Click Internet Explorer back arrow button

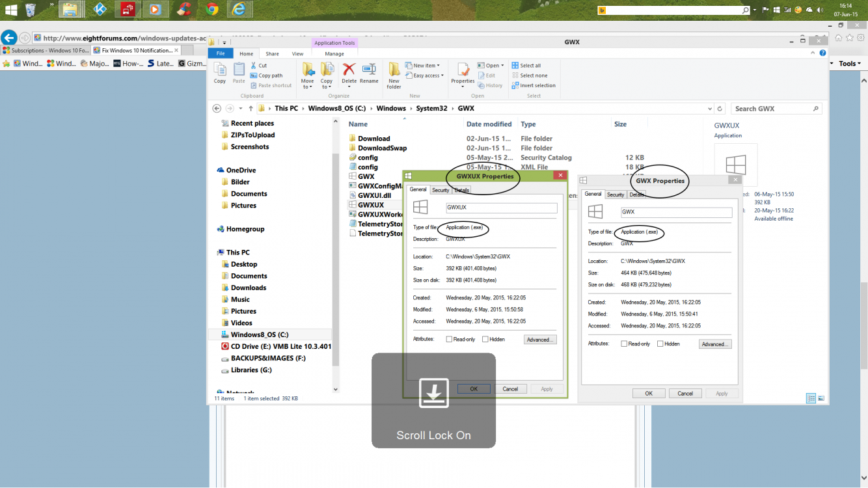(x=9, y=38)
